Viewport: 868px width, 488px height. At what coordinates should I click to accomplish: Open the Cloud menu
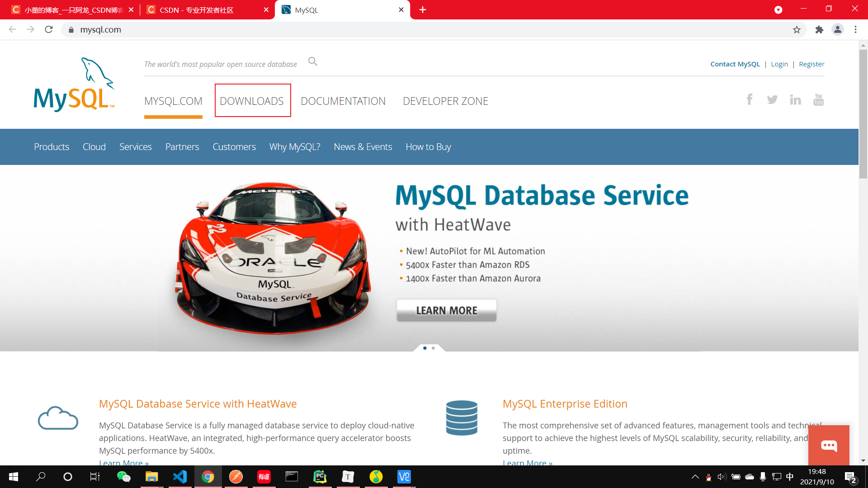(x=94, y=147)
